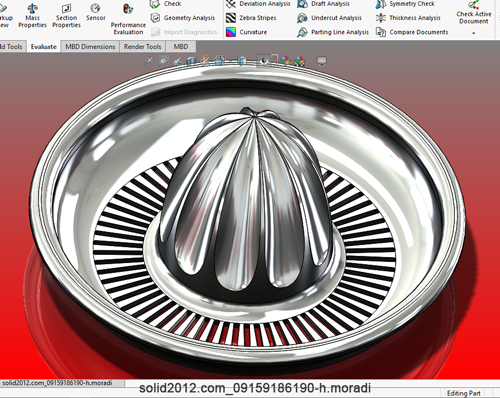Viewport: 500px width, 398px height.
Task: Switch to the Render Tools tab
Action: [x=143, y=47]
